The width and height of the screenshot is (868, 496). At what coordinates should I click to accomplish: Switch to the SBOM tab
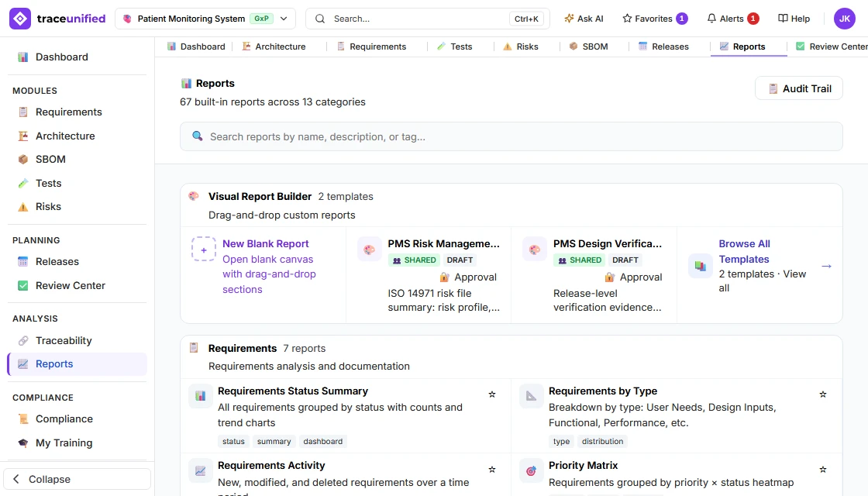pyautogui.click(x=588, y=46)
